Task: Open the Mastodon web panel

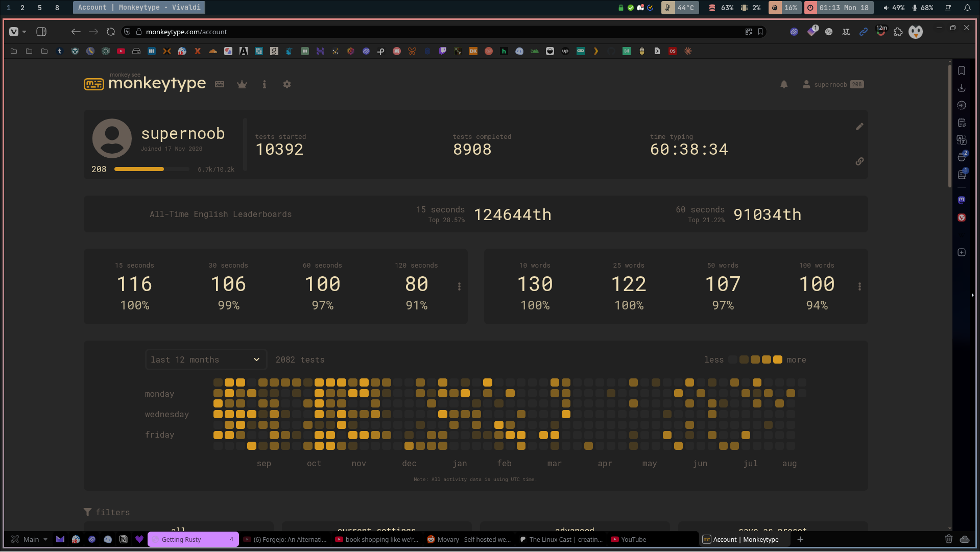Action: pyautogui.click(x=962, y=200)
